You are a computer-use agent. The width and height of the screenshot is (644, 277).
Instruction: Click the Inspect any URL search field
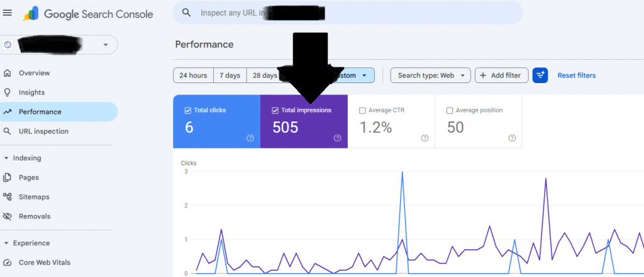tap(347, 13)
